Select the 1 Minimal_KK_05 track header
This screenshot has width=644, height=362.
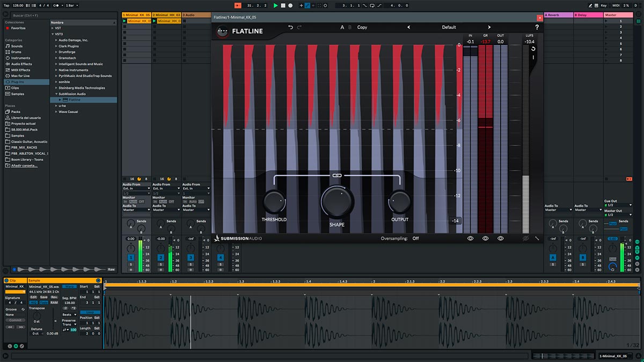[136, 15]
